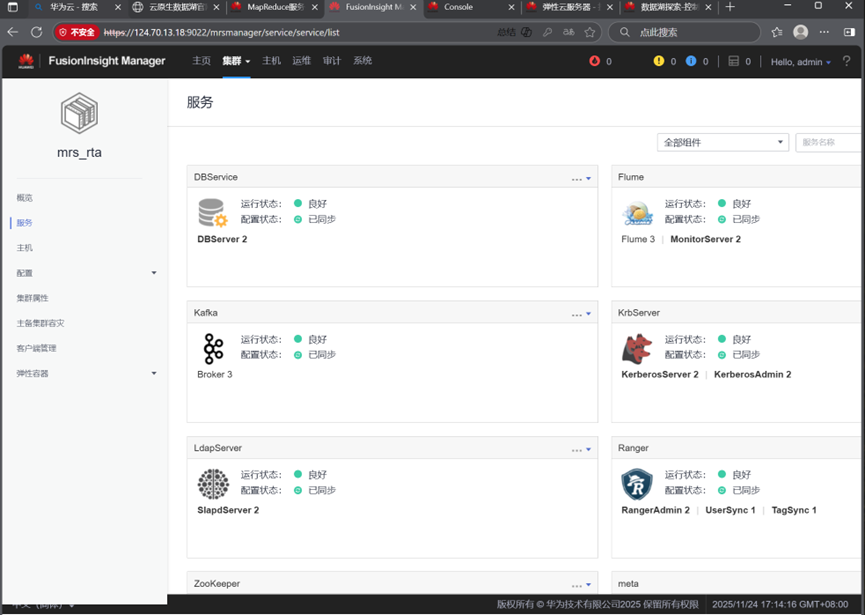Open the DBService database icon
865x615 pixels.
click(x=213, y=213)
